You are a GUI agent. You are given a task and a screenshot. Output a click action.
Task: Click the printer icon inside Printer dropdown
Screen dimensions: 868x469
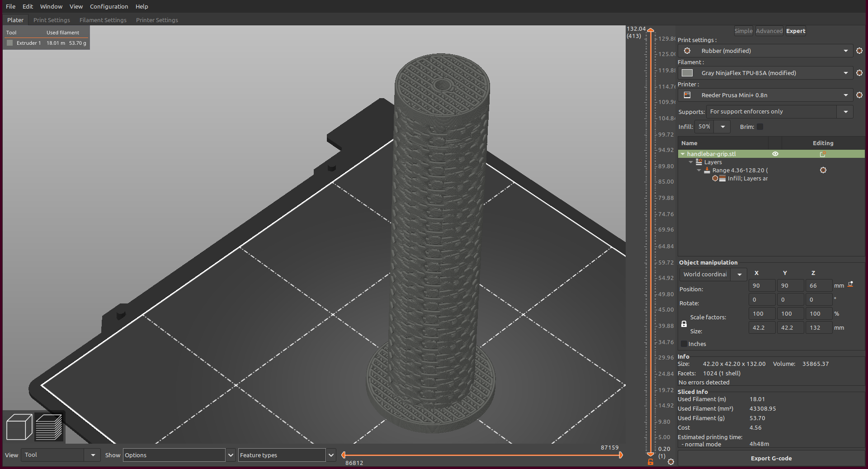tap(687, 95)
